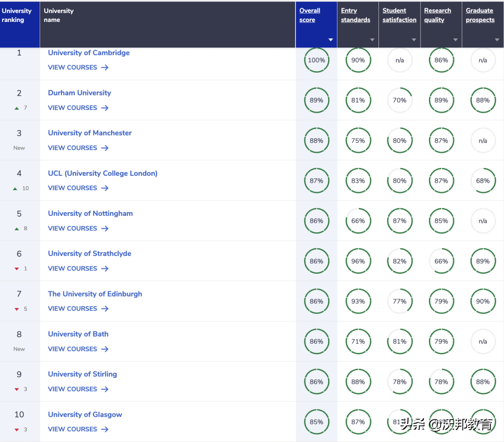
Task: Click Durham 88% graduate prospects circle
Action: 483,100
